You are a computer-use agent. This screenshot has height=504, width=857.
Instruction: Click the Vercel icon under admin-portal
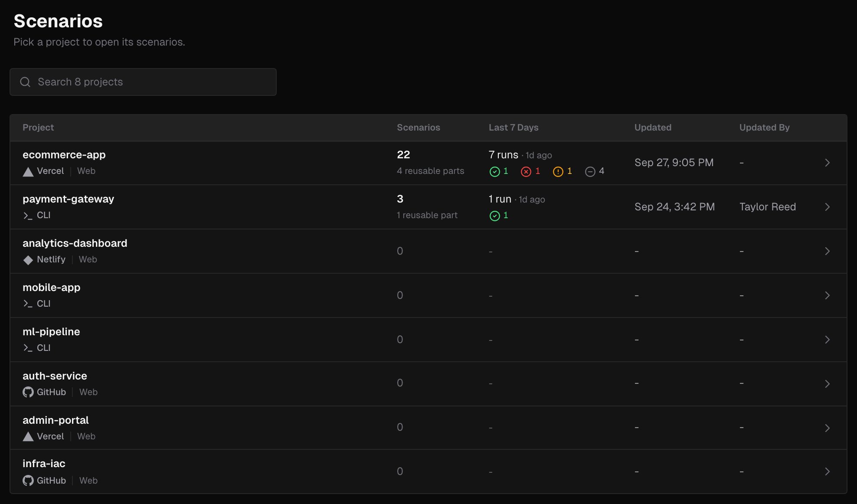pyautogui.click(x=28, y=437)
